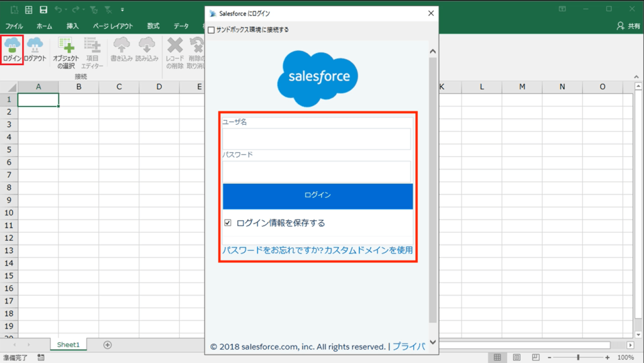This screenshot has width=644, height=363.
Task: Click the パスワードをお忘れですか? link
Action: pos(272,250)
